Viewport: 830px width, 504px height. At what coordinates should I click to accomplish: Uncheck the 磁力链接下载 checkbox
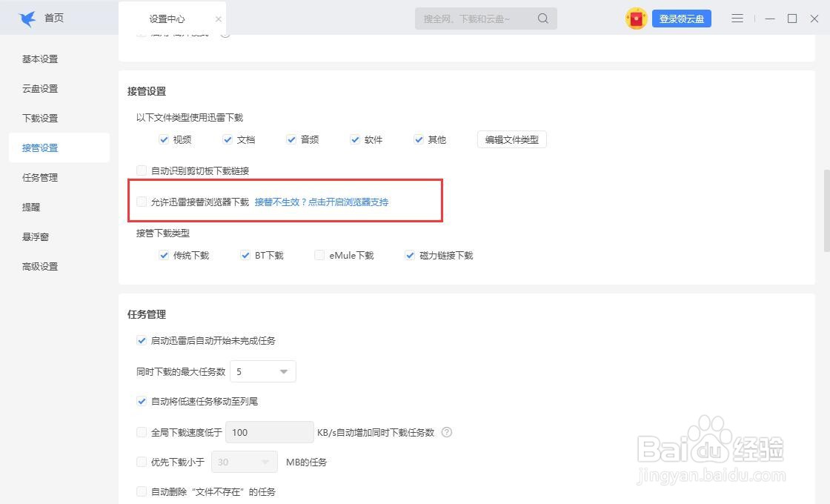coord(410,255)
